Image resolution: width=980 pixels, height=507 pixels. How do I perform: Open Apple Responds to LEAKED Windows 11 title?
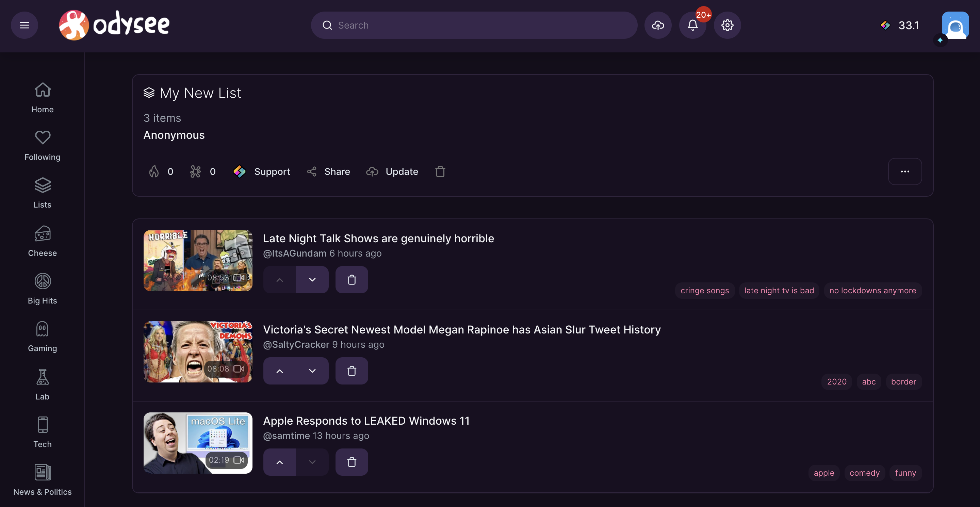tap(366, 421)
